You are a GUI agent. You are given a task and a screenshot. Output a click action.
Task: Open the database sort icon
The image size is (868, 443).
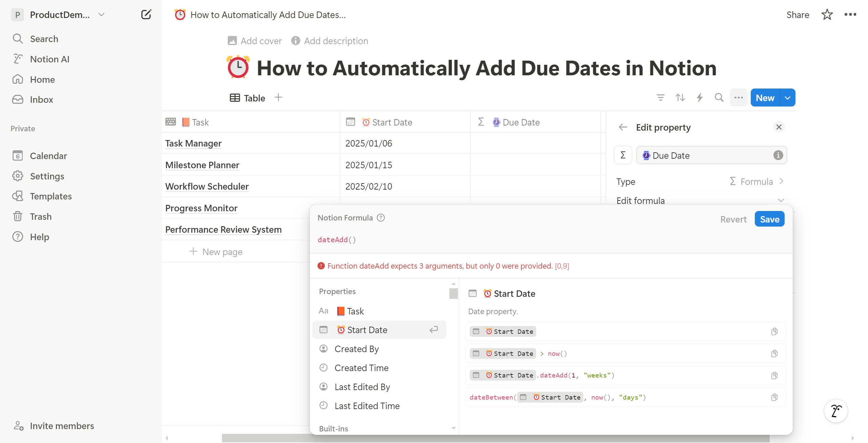(680, 98)
